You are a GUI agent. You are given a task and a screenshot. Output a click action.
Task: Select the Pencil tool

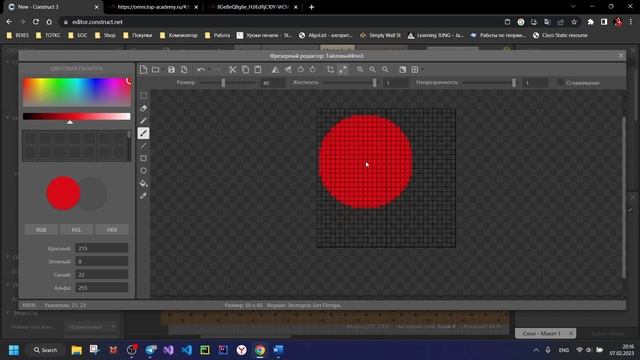(143, 121)
